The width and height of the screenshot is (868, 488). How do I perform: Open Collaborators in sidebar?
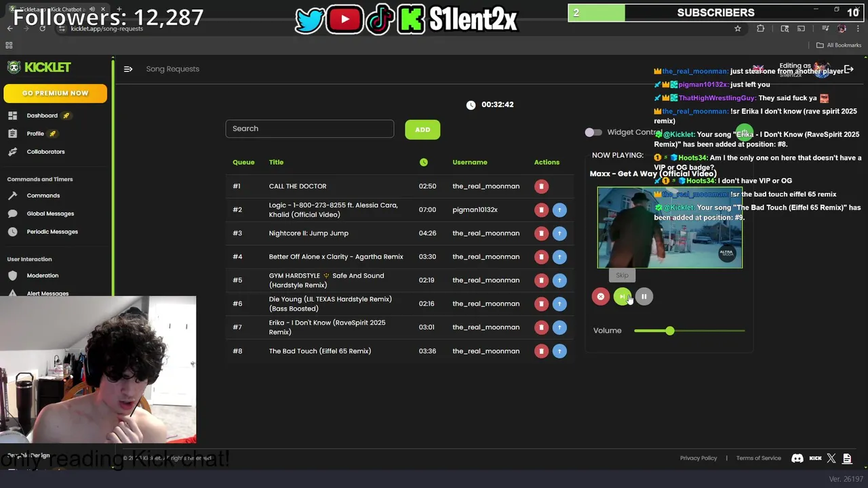pos(45,152)
